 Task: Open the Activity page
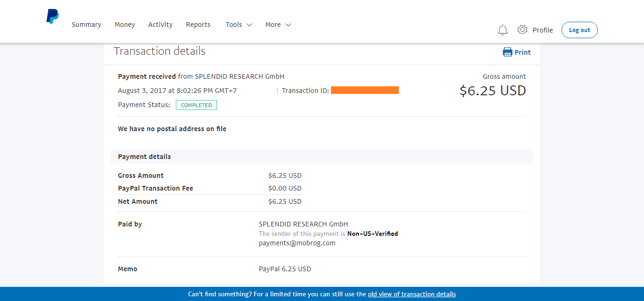click(x=160, y=25)
